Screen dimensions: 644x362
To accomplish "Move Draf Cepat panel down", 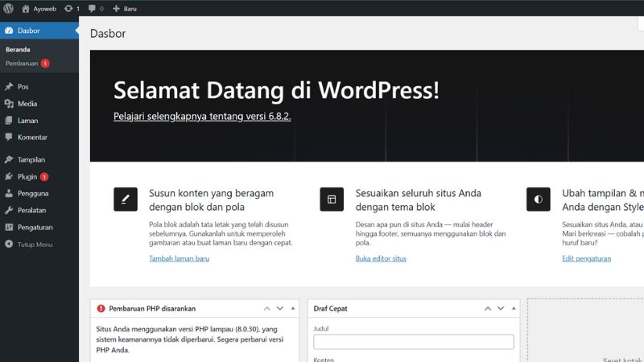I will click(501, 308).
